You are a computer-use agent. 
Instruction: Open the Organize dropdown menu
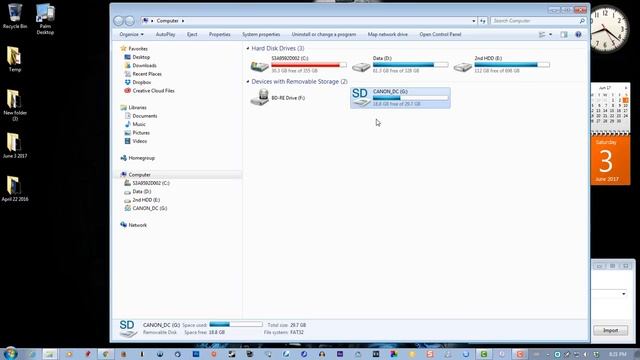click(x=131, y=35)
